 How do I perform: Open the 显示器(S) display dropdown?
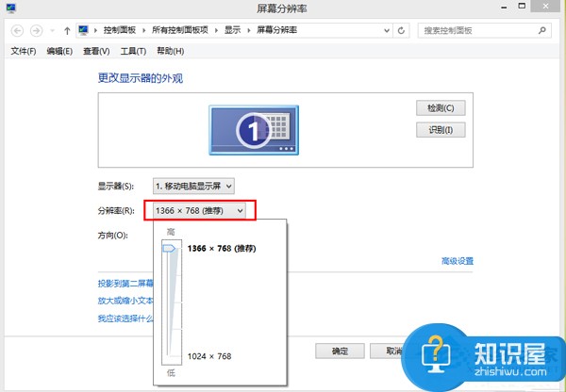[x=193, y=186]
